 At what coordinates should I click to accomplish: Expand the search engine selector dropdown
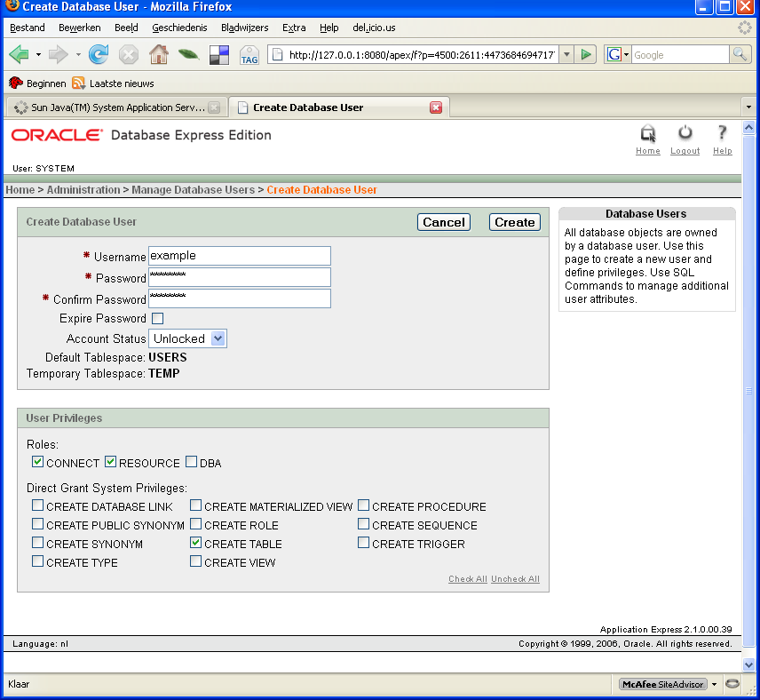coord(617,55)
